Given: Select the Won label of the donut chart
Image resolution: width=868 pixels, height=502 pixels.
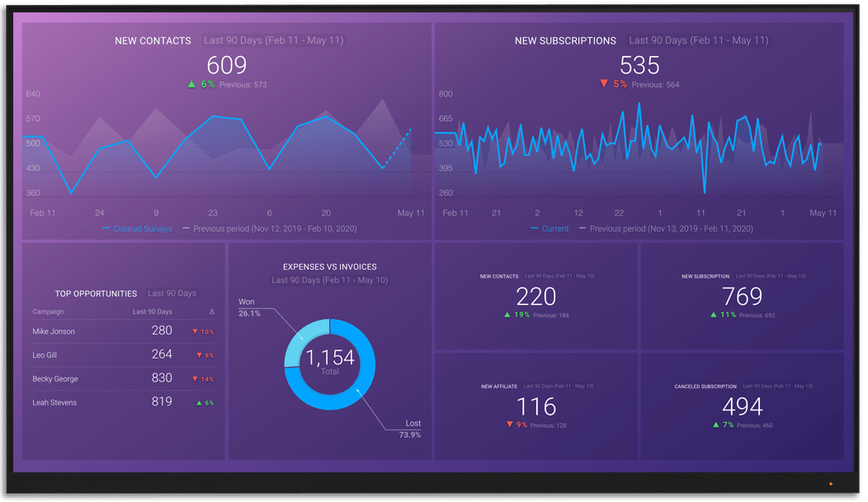Looking at the screenshot, I should (x=248, y=302).
